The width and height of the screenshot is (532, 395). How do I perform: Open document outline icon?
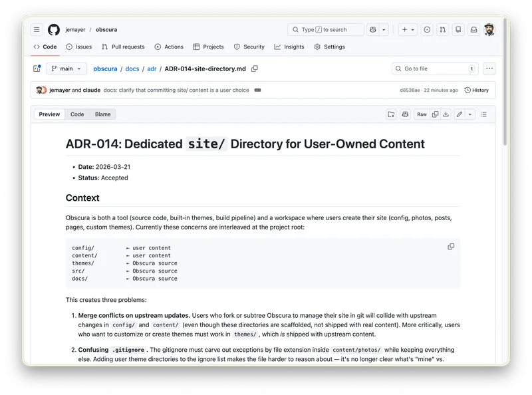483,114
